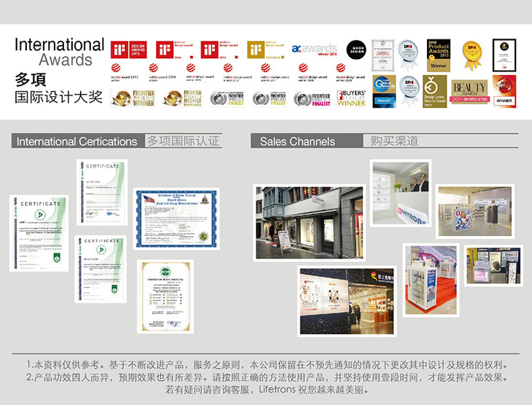Viewport: 532px width, 405px height.
Task: Open the gold-bordered certificate with green seal
Action: click(x=165, y=296)
